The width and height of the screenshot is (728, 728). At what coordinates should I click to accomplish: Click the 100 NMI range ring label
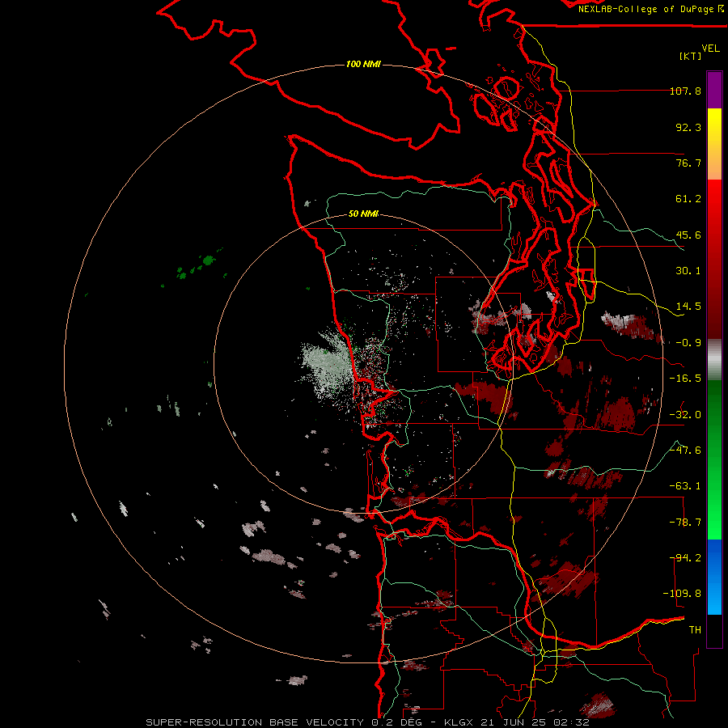click(363, 64)
